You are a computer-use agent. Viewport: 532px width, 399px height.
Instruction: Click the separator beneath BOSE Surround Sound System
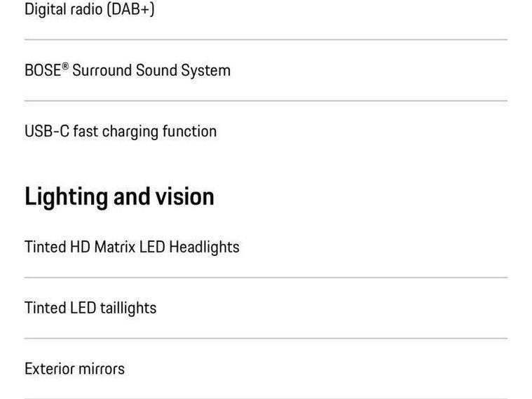click(266, 101)
